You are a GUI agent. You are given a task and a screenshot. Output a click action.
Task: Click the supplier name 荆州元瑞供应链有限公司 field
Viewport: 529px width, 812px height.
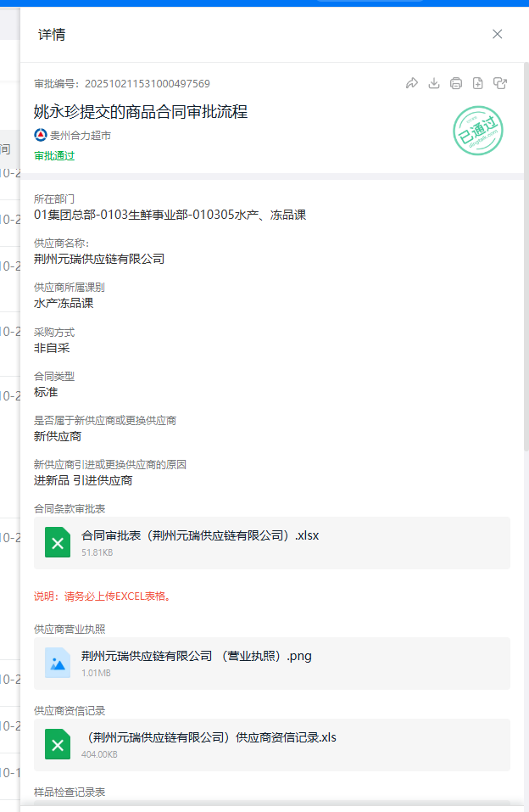point(99,259)
